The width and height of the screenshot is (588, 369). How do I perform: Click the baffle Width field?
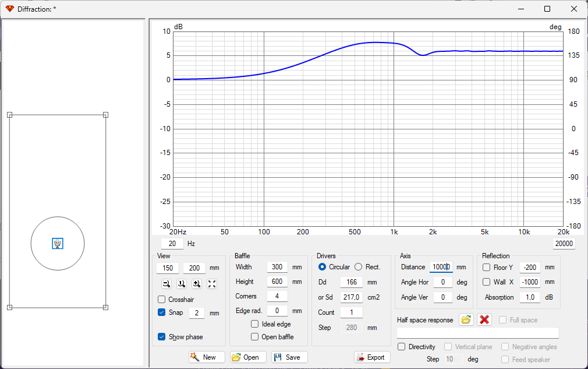click(277, 267)
